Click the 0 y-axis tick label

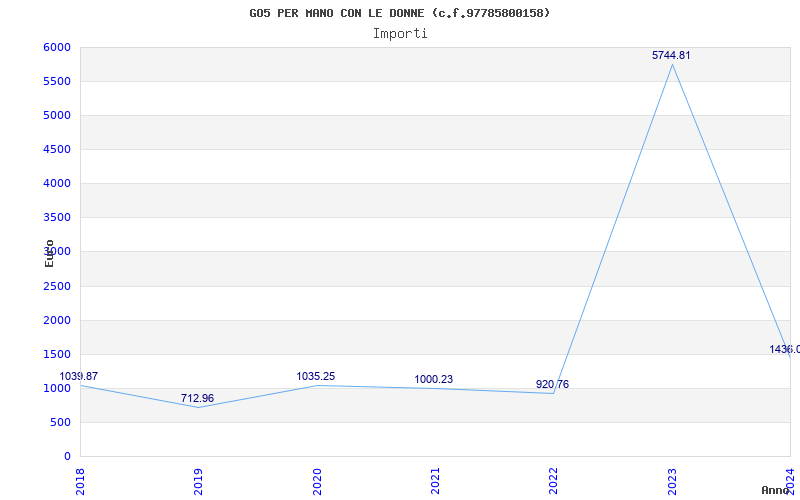pyautogui.click(x=67, y=457)
